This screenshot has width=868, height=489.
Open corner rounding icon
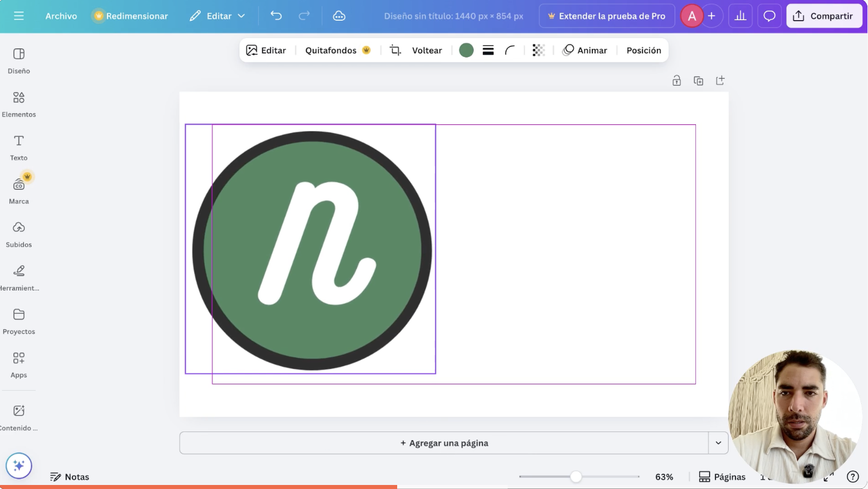pos(510,51)
